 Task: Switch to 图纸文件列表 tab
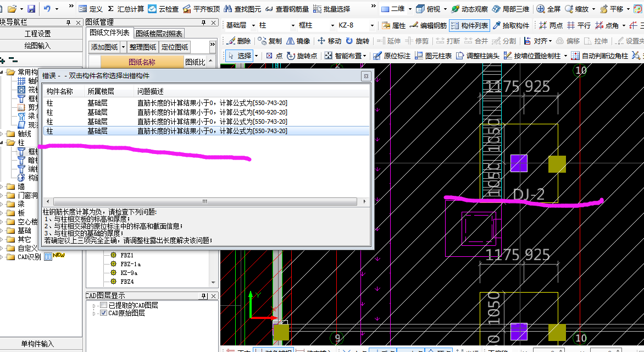click(109, 33)
